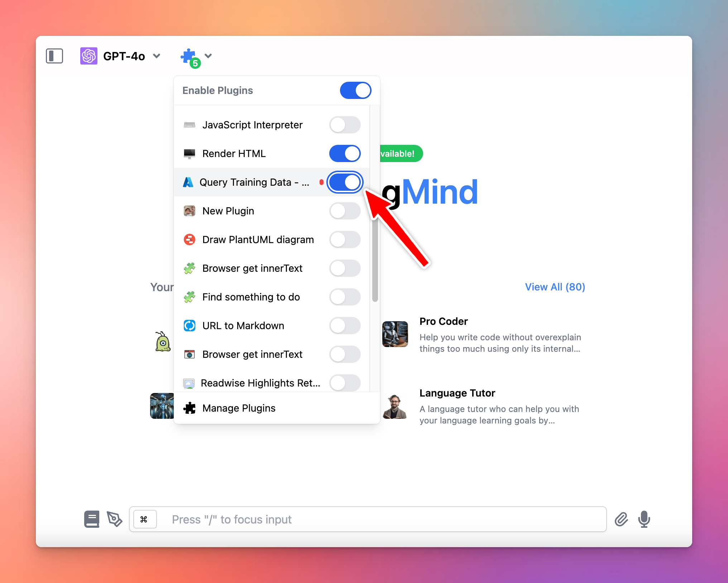This screenshot has width=728, height=583.
Task: Click the JavaScript Interpreter label
Action: tap(252, 125)
